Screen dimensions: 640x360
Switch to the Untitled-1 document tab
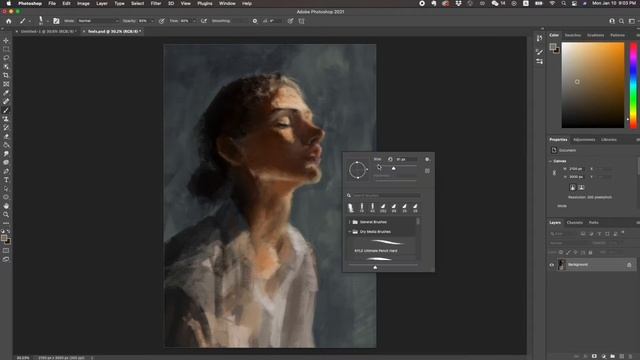coord(47,31)
